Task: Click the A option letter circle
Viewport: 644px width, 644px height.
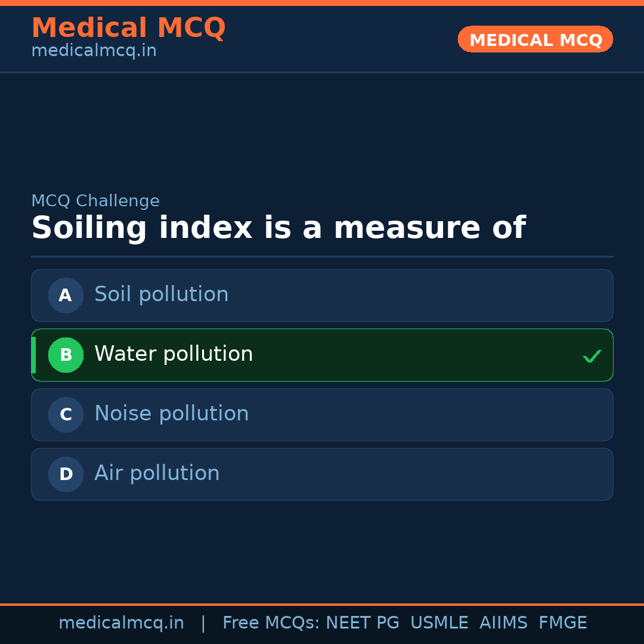Action: [x=66, y=295]
